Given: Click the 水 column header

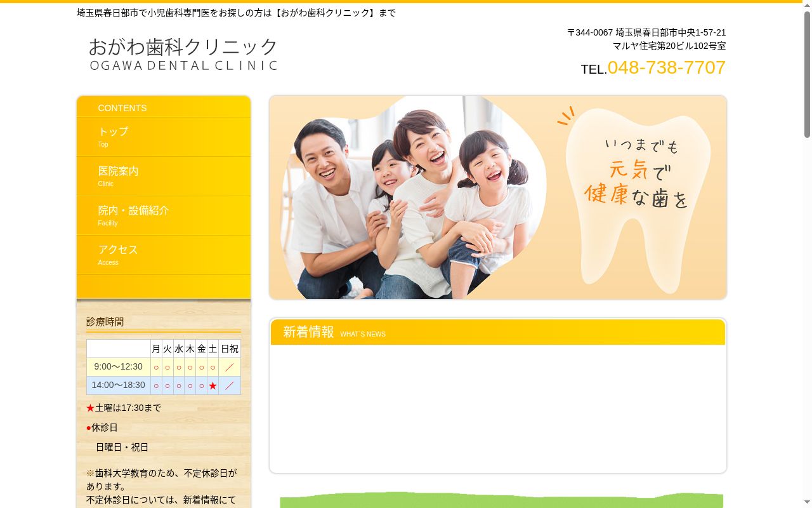Looking at the screenshot, I should [x=179, y=349].
